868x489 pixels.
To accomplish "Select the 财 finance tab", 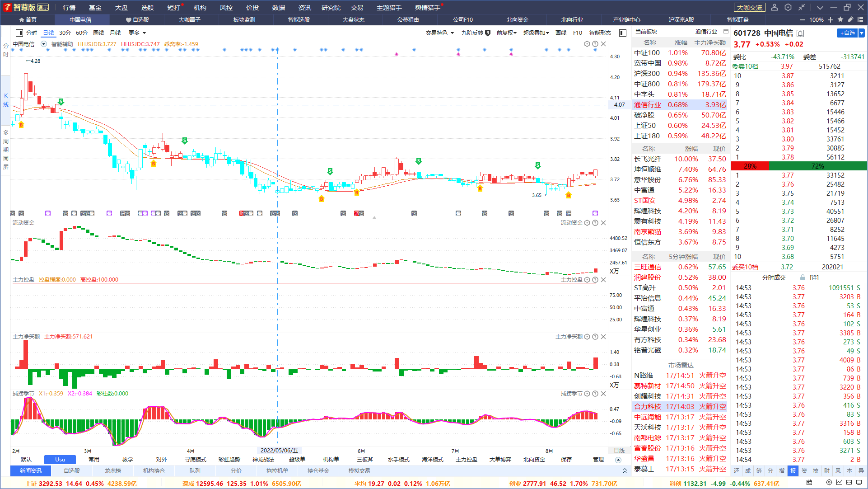I will [827, 471].
